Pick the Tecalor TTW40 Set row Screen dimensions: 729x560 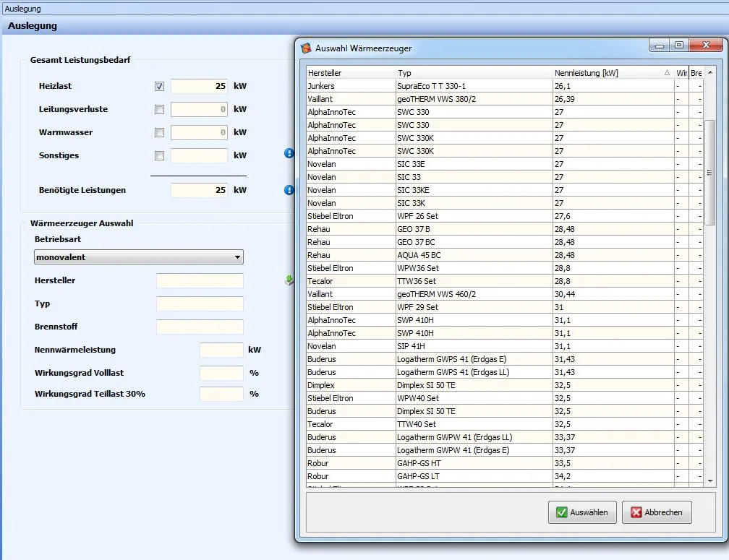505,424
